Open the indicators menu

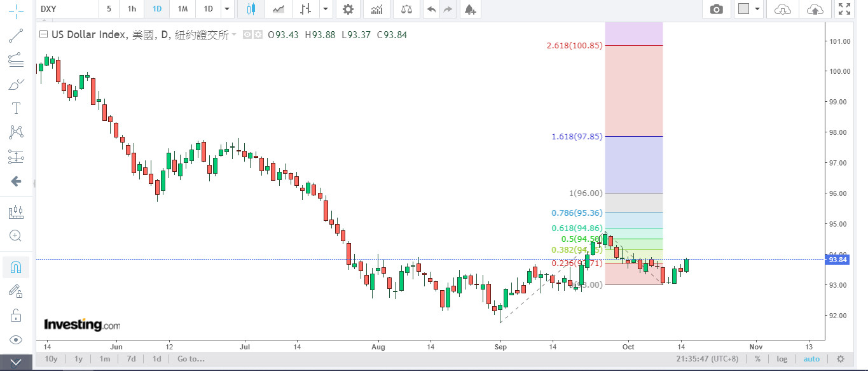click(x=377, y=9)
